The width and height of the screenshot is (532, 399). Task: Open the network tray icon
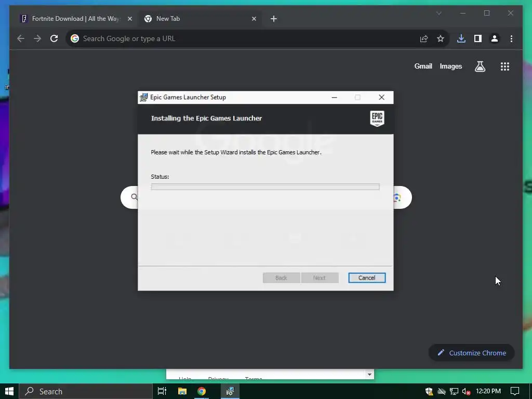454,392
